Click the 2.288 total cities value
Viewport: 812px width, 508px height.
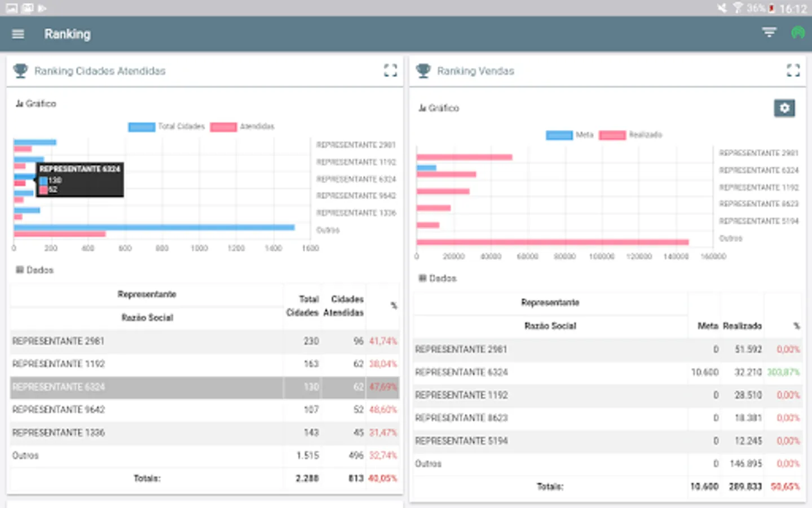pyautogui.click(x=307, y=479)
